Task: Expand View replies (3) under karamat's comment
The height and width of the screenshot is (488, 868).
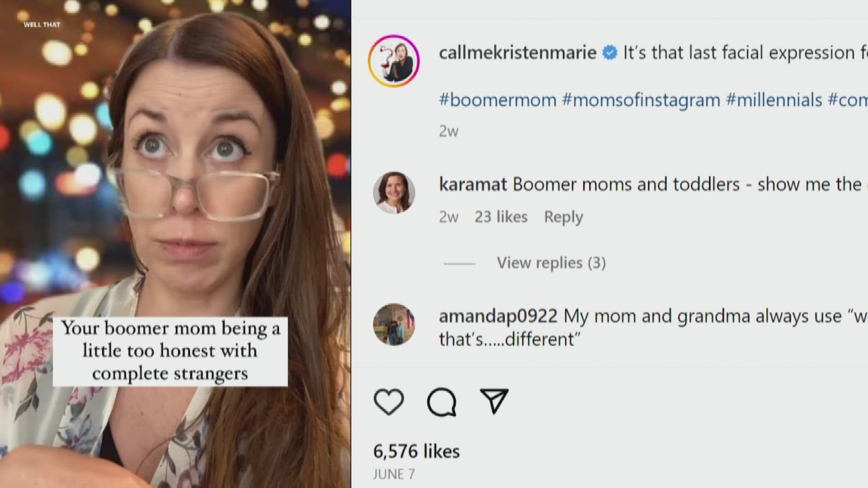Action: coord(551,263)
